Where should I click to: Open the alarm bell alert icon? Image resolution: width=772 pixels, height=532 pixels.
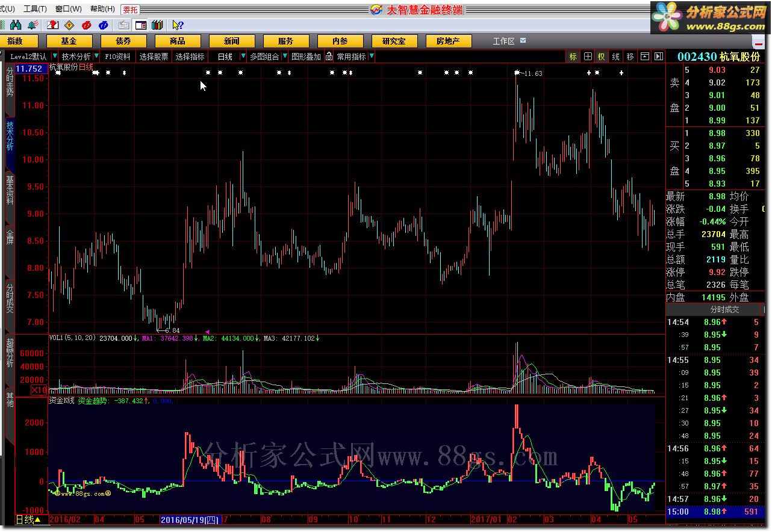33,25
